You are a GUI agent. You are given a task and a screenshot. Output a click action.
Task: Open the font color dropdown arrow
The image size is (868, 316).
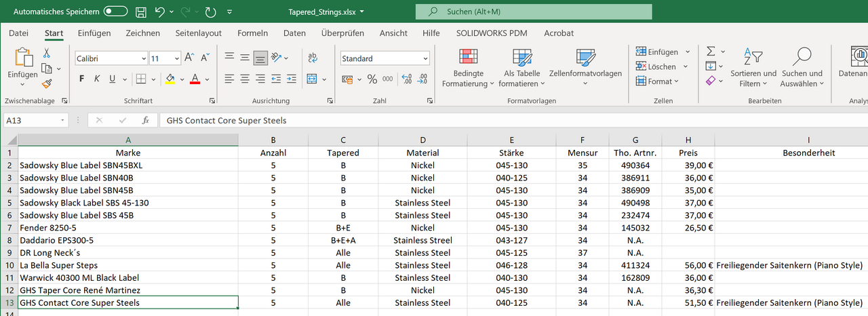click(x=206, y=79)
